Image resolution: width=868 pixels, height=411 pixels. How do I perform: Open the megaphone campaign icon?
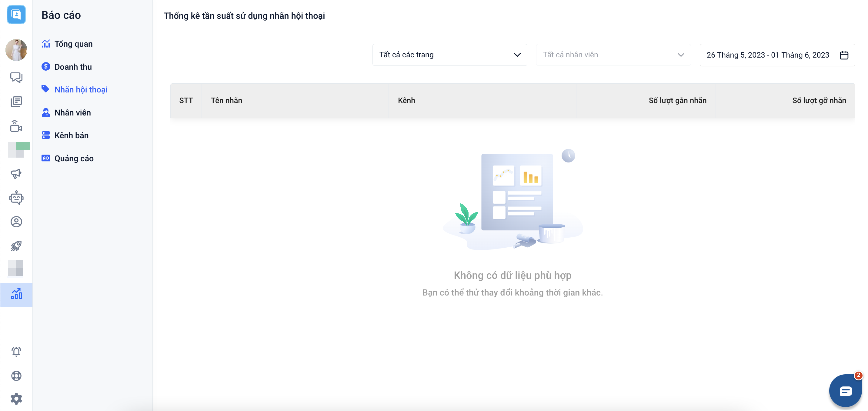coord(16,173)
